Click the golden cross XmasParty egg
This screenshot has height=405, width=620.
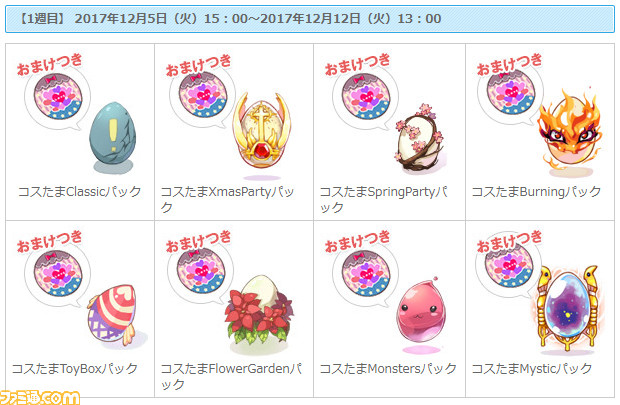pyautogui.click(x=261, y=132)
